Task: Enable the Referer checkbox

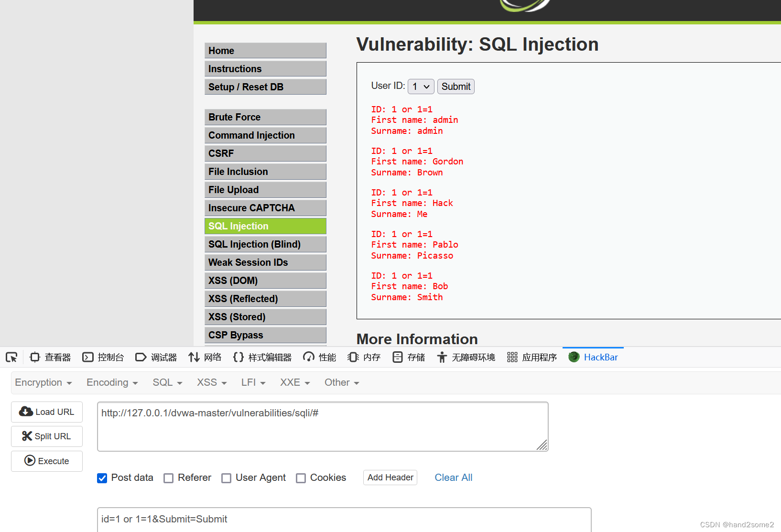Action: coord(168,478)
